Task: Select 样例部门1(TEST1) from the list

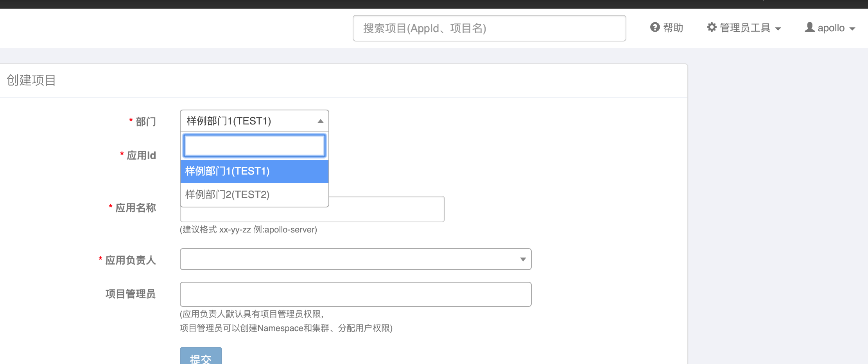Action: [x=255, y=171]
